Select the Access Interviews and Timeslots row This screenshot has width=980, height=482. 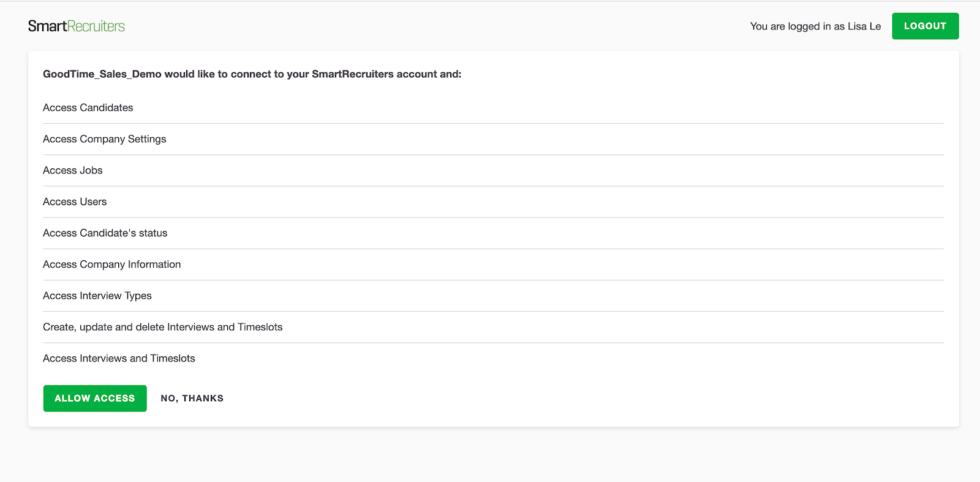click(119, 358)
